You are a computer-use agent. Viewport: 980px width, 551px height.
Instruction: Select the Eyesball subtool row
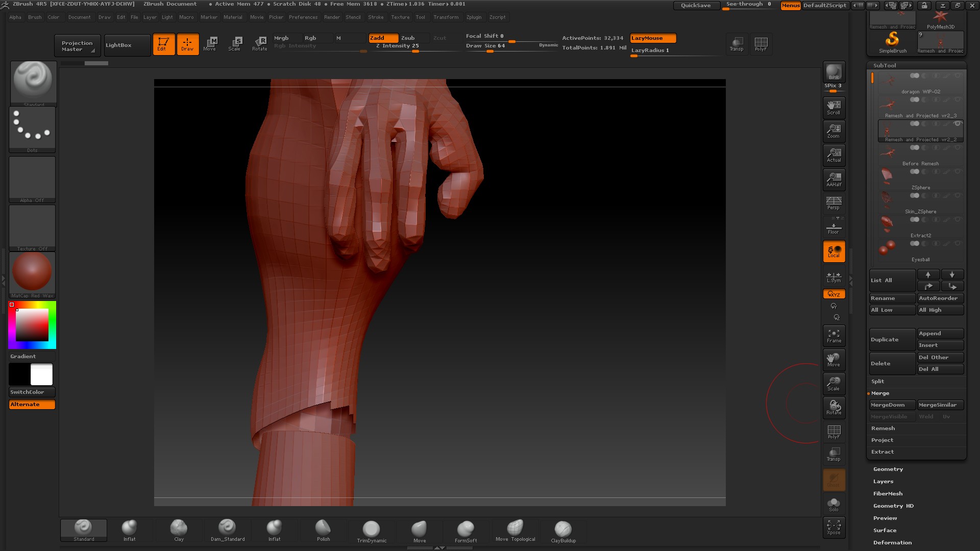920,252
